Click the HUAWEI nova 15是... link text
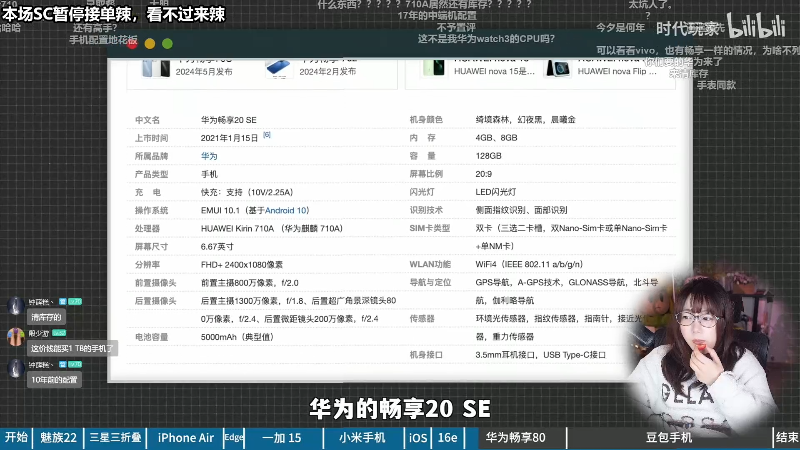The image size is (800, 450). pos(494,71)
